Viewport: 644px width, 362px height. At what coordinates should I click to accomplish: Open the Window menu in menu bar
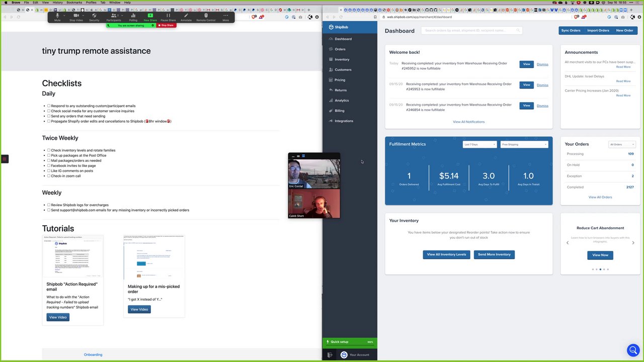(115, 3)
